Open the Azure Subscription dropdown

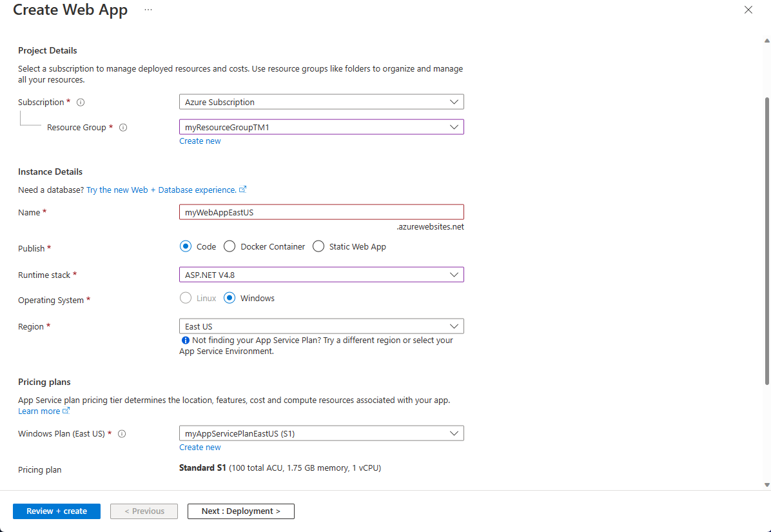[455, 101]
